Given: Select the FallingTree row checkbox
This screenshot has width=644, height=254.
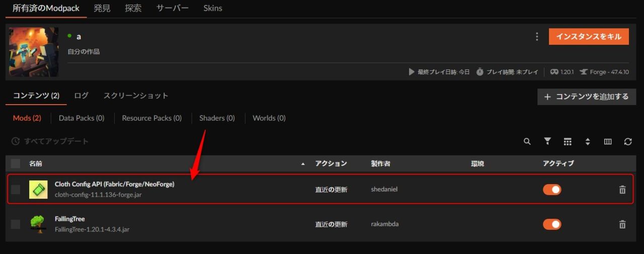Looking at the screenshot, I should click(16, 224).
